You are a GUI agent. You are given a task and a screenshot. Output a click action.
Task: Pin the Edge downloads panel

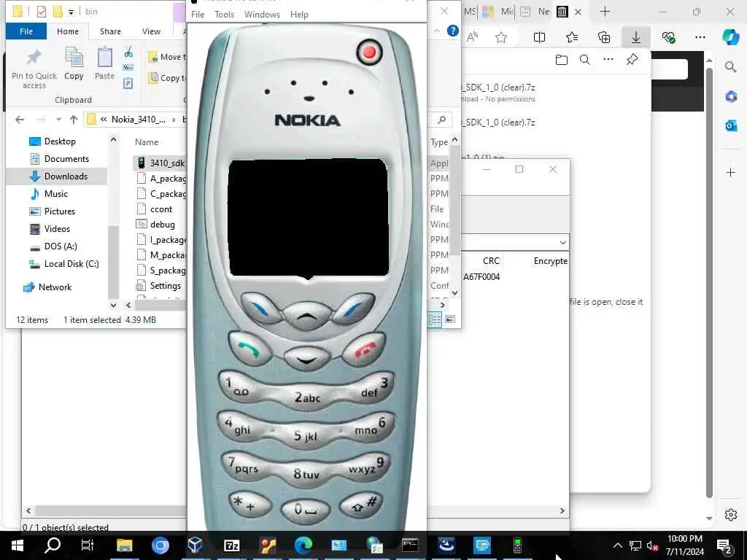pos(632,60)
